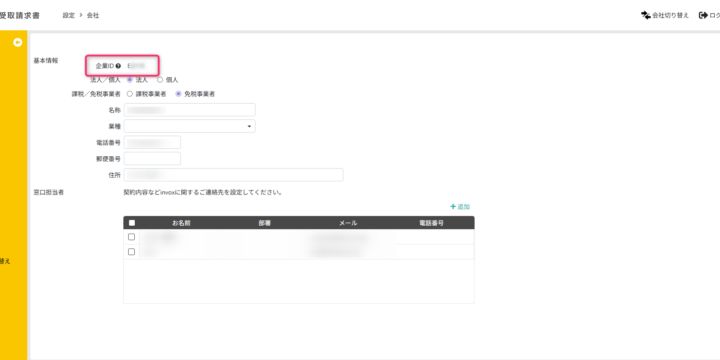Click the 設定 breadcrumb link
Viewport: 720px width, 360px height.
[68, 16]
